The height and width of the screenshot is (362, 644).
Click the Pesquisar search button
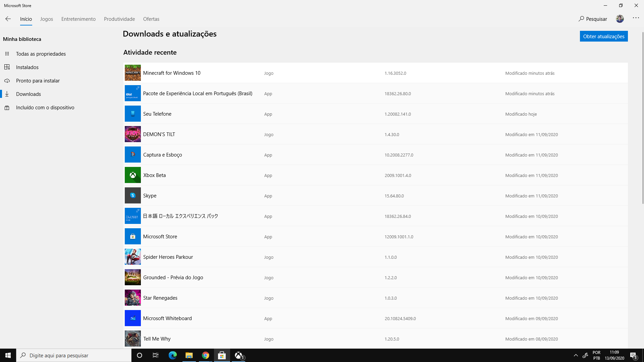point(593,18)
